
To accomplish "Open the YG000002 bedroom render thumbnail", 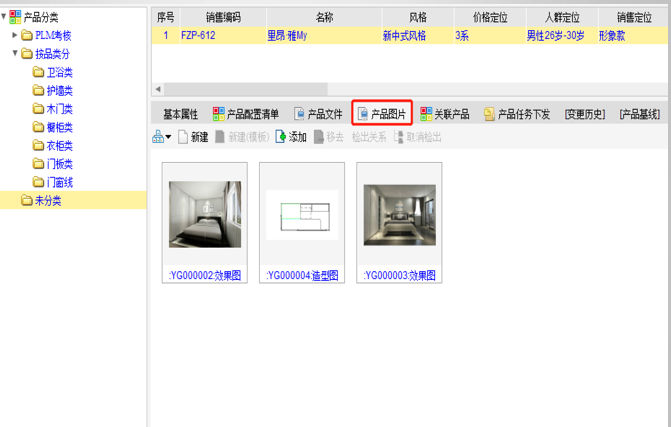I will pyautogui.click(x=205, y=214).
